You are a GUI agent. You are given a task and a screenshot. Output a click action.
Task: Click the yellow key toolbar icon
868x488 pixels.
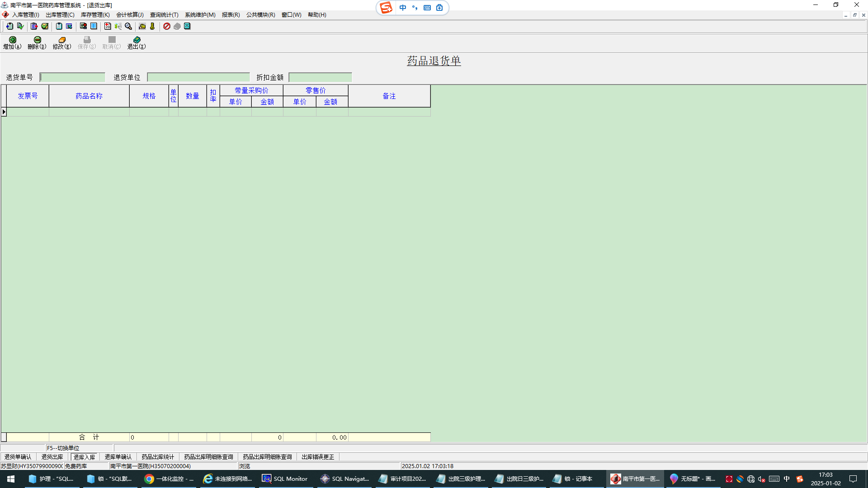(152, 26)
